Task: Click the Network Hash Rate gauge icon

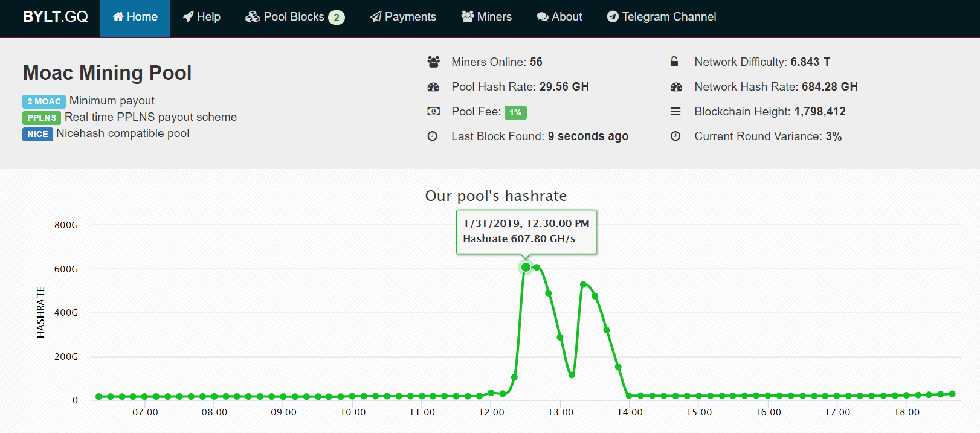Action: pos(676,87)
